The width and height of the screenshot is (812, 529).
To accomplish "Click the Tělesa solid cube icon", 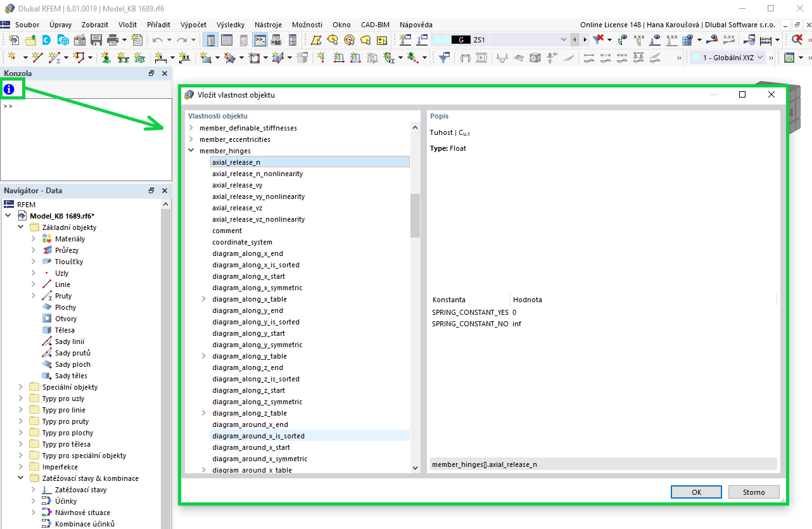I will tap(47, 330).
